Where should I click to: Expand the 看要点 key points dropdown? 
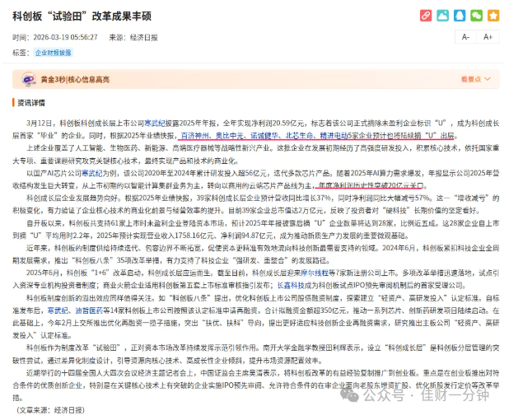pos(475,79)
